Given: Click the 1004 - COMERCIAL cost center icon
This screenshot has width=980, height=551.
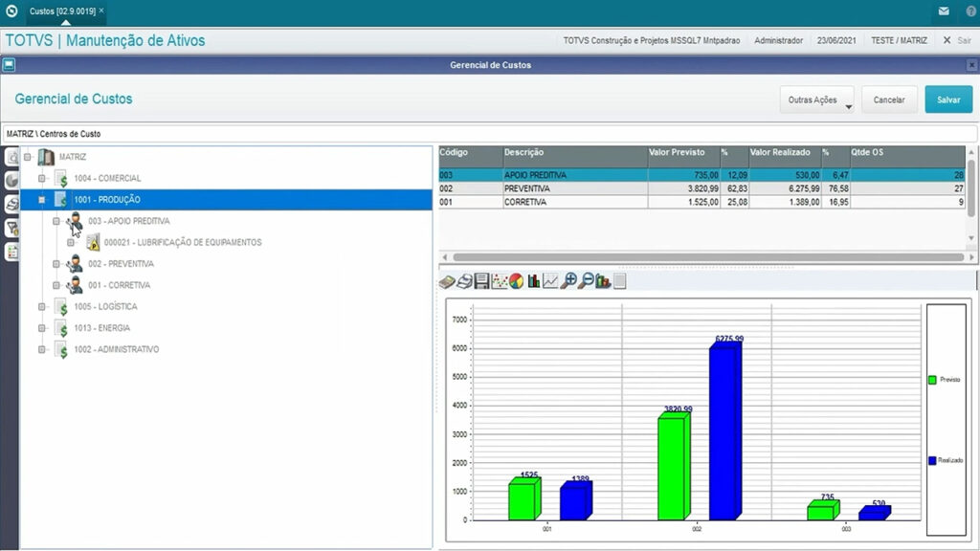Looking at the screenshot, I should click(60, 179).
